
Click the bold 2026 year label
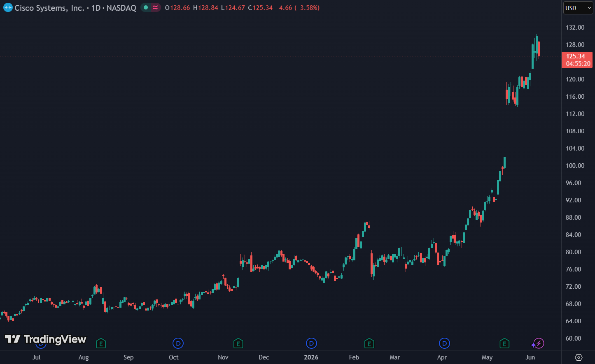tap(311, 357)
